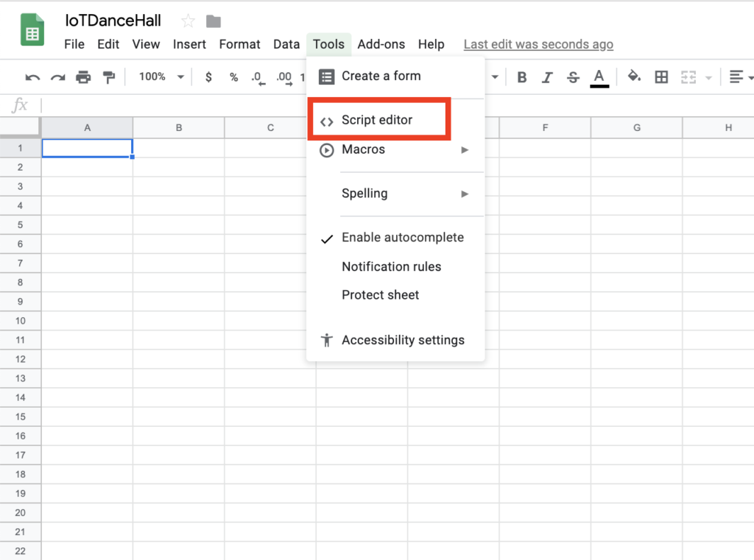Open the Add-ons menu

pos(381,44)
